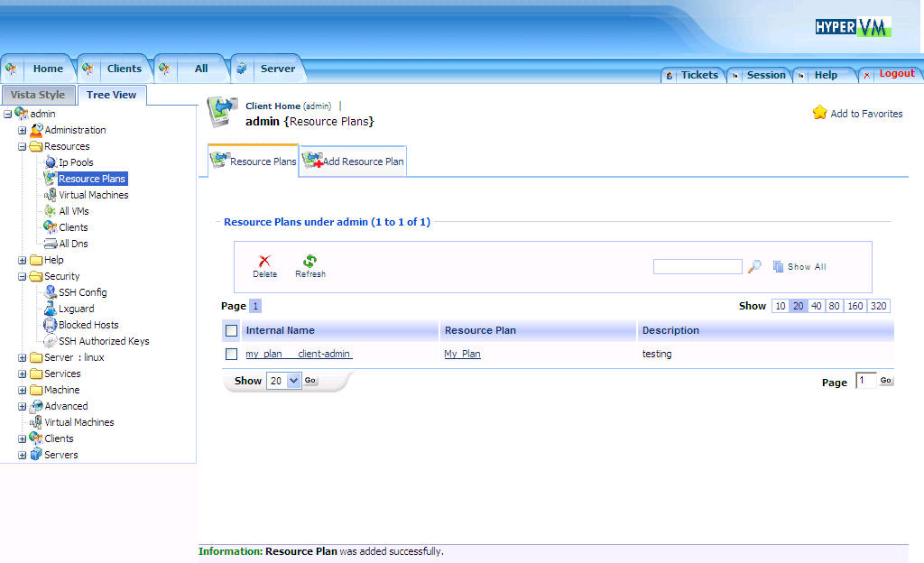This screenshot has width=924, height=563.
Task: Click the Show All icon
Action: [778, 266]
